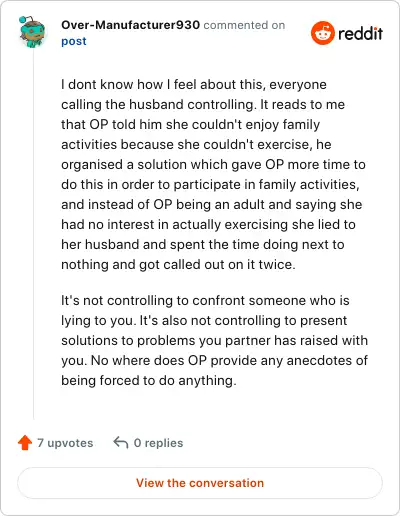Image resolution: width=400 pixels, height=516 pixels.
Task: Follow the blue "post" link
Action: click(x=74, y=41)
